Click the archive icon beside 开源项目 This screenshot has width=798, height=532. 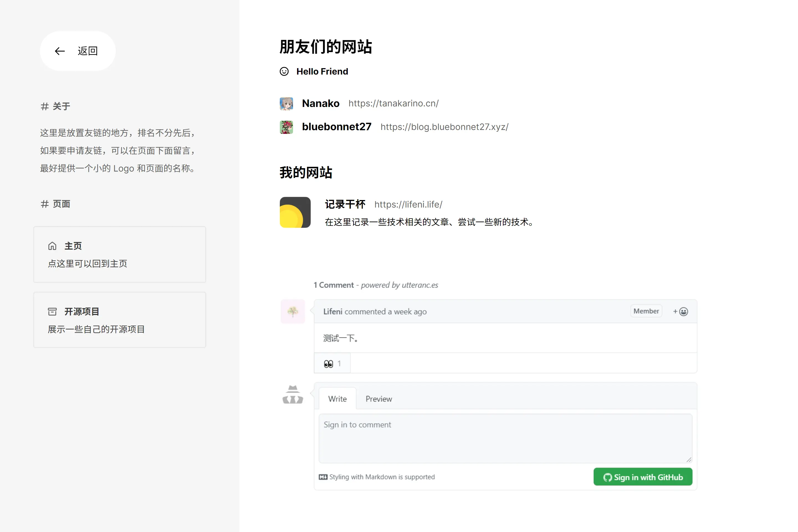pos(53,311)
